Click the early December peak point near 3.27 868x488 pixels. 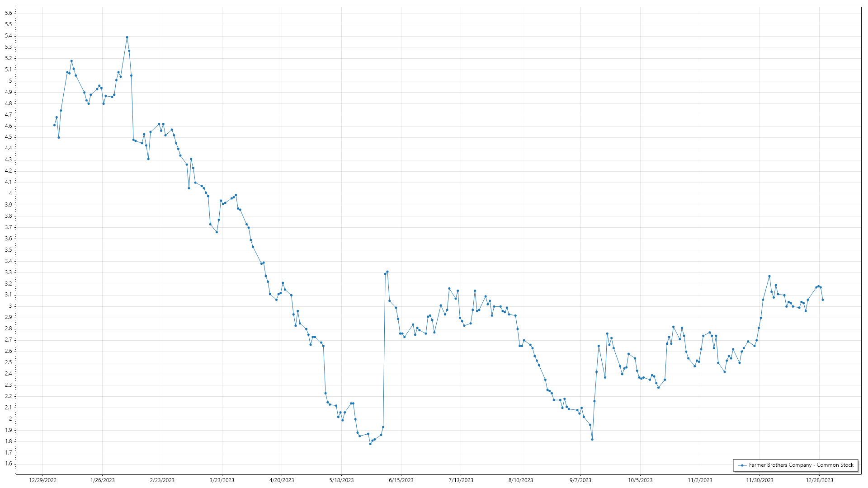click(769, 276)
